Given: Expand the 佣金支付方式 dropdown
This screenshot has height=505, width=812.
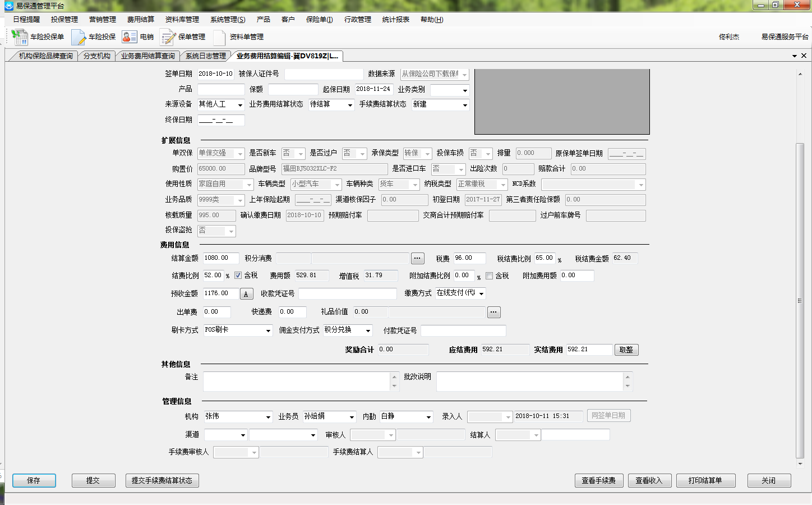Looking at the screenshot, I should coord(368,330).
